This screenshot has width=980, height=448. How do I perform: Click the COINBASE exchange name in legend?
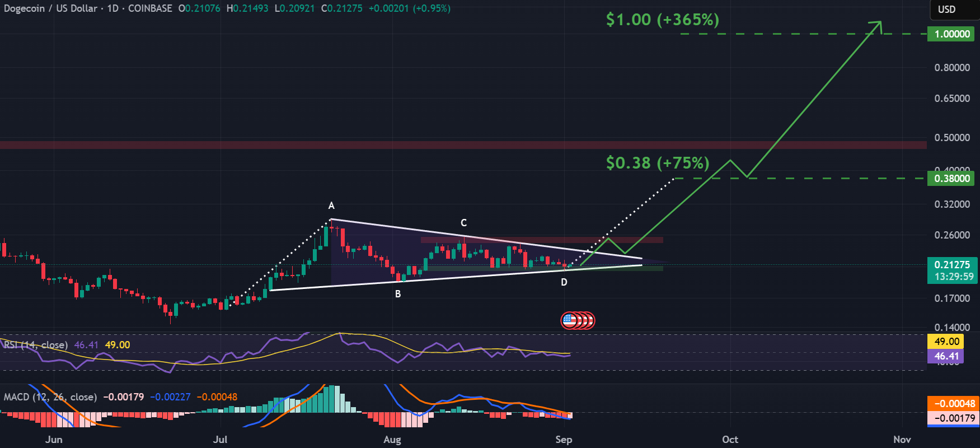[x=150, y=8]
